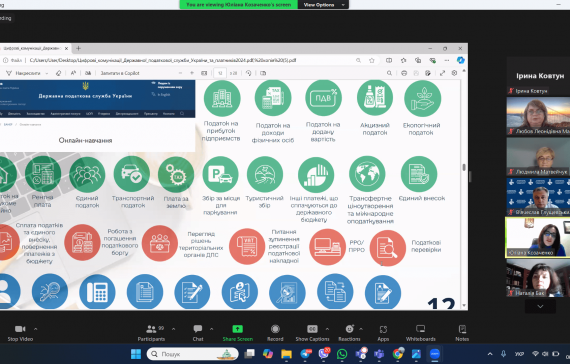The image size is (570, 364).
Task: Expand more participant videos with down chevron
Action: [x=540, y=307]
